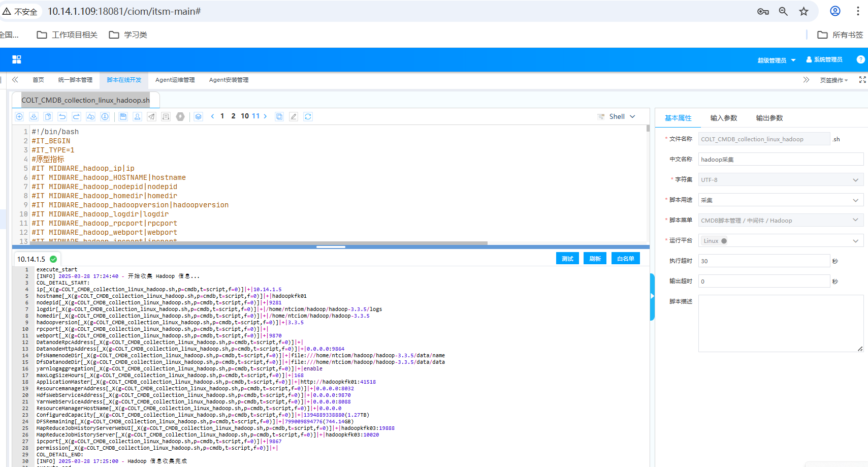
Task: Click the 测试 button
Action: (x=567, y=258)
